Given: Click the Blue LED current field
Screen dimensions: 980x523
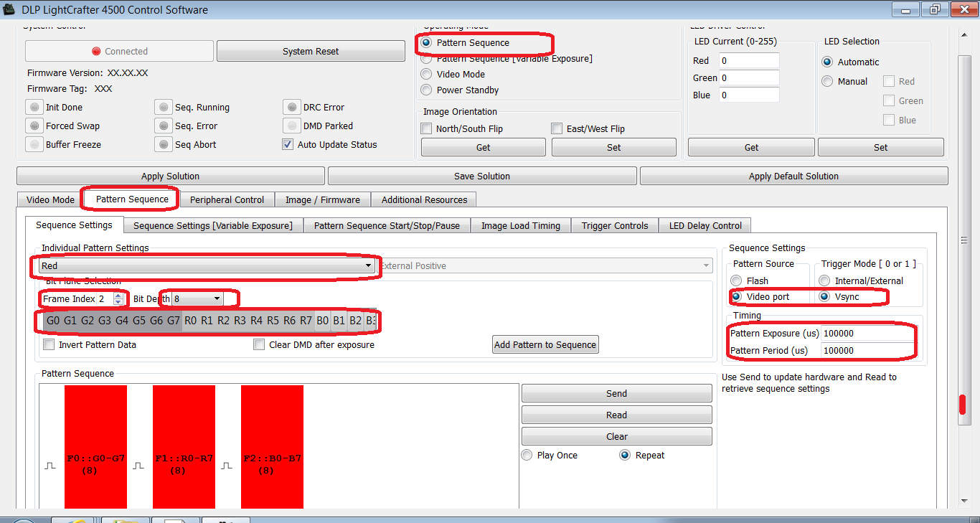Looking at the screenshot, I should pyautogui.click(x=749, y=95).
